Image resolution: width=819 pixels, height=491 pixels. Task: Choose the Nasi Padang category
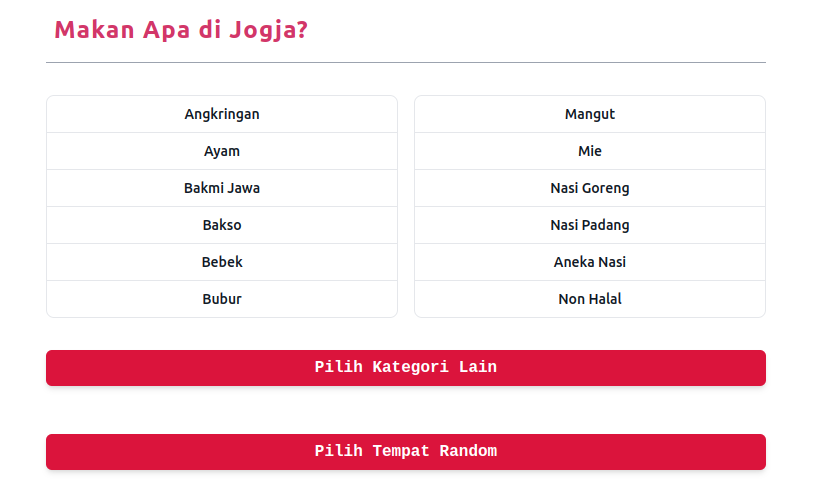590,225
